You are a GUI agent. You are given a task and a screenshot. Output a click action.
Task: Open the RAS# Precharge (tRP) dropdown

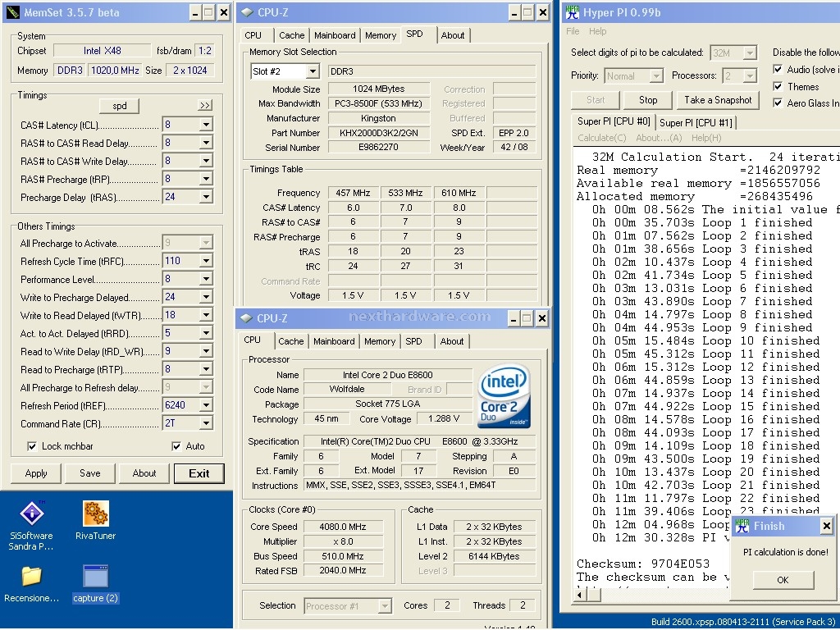206,179
